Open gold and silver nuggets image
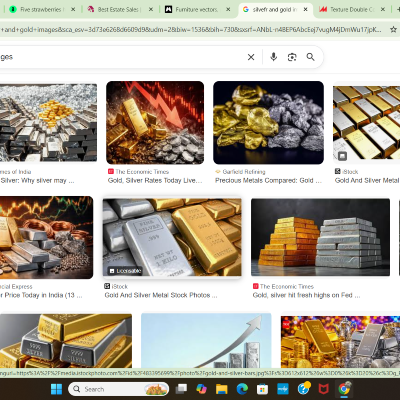 [268, 123]
